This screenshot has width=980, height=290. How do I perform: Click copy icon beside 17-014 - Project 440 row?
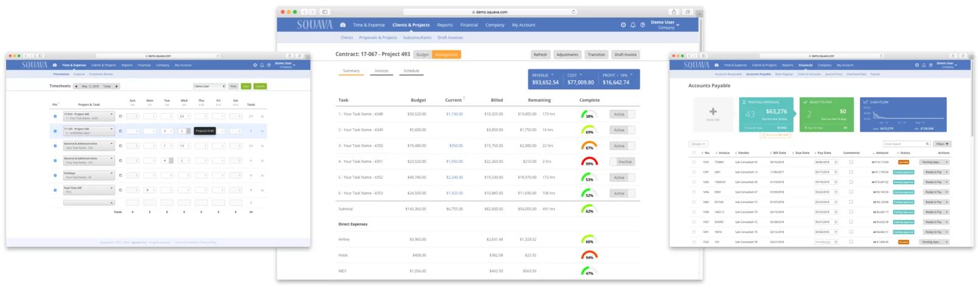pyautogui.click(x=121, y=116)
